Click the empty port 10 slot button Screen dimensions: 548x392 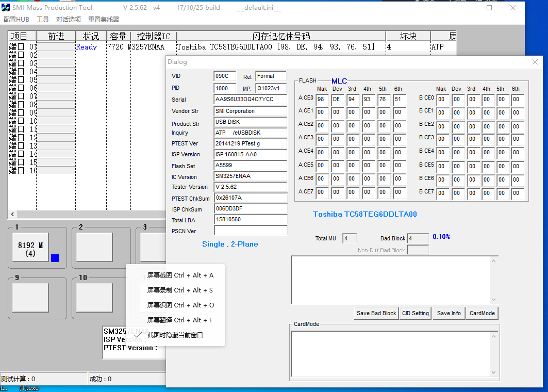pos(94,298)
